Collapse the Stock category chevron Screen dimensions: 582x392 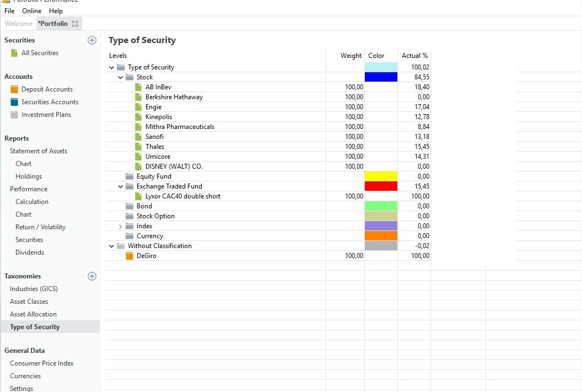[120, 77]
